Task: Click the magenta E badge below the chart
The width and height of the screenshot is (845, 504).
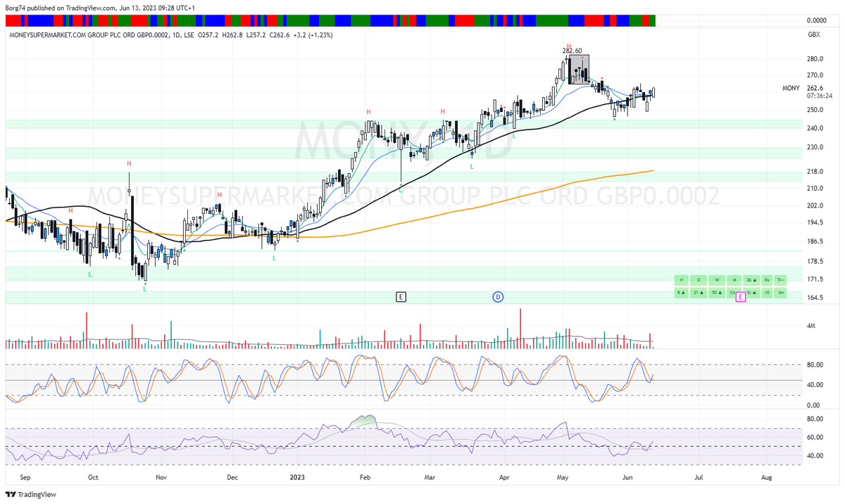Action: tap(741, 298)
